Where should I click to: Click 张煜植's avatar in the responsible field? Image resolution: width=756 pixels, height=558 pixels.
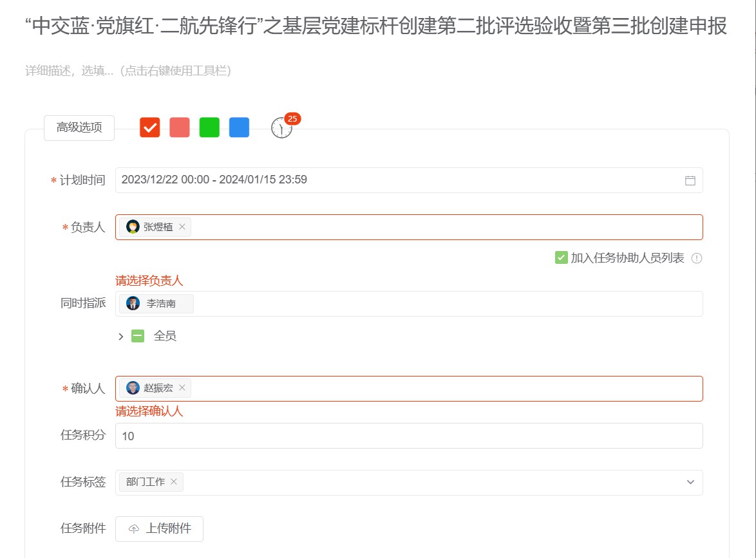(133, 227)
